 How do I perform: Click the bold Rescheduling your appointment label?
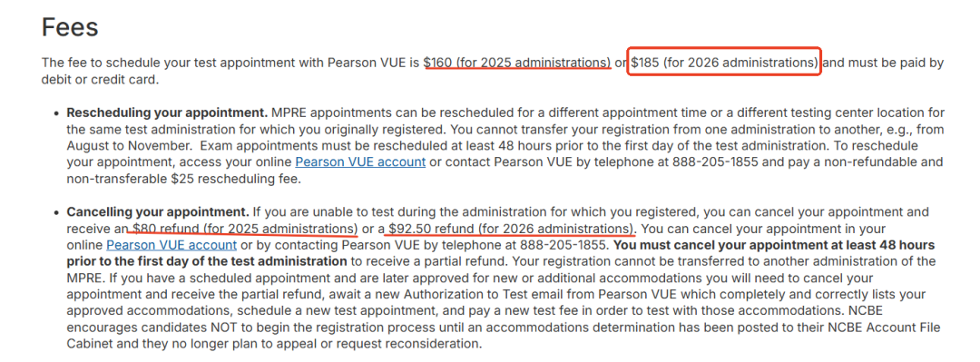[167, 113]
